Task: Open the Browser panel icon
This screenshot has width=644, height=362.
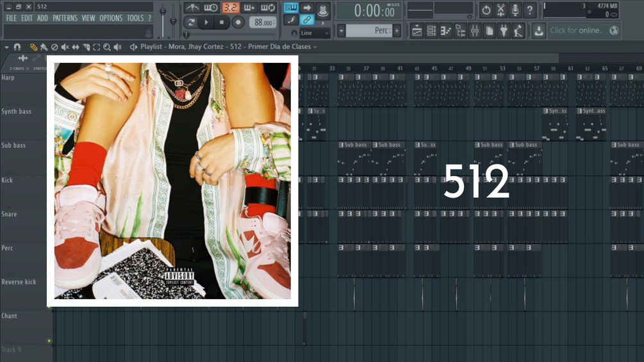Action: point(460,31)
